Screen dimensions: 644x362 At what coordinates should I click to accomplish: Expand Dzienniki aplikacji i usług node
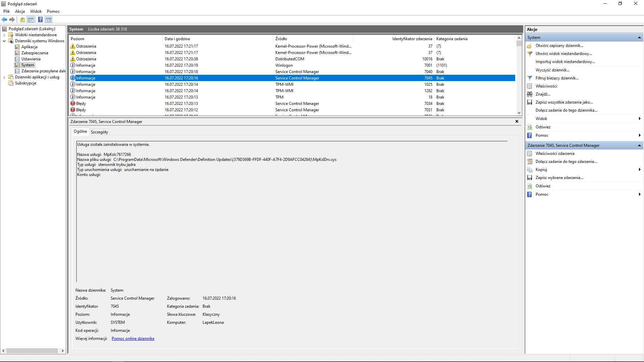coord(4,77)
